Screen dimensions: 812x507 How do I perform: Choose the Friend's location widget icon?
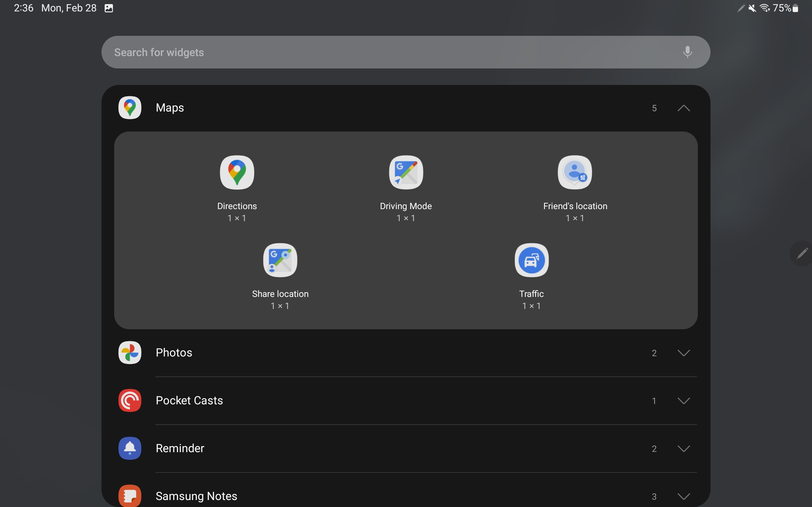coord(574,172)
